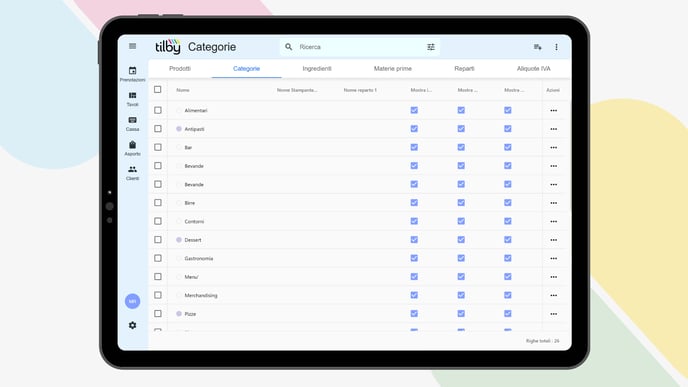Viewport: 688px width, 387px height.
Task: Click the Birre category name
Action: (190, 203)
